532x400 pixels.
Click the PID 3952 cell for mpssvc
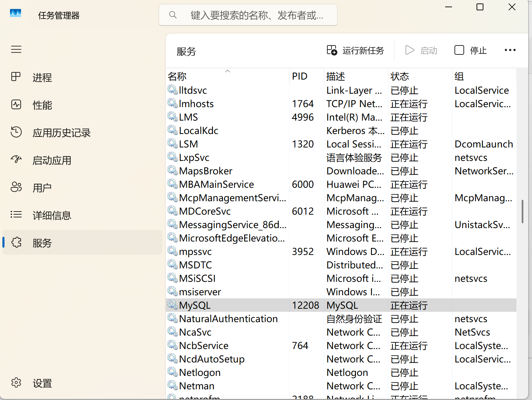click(303, 252)
